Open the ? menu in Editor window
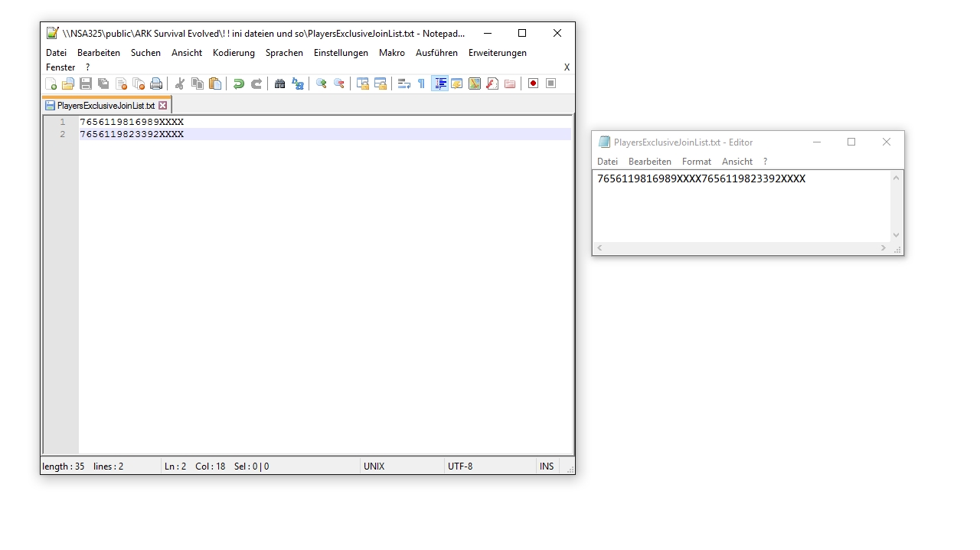 click(x=765, y=162)
